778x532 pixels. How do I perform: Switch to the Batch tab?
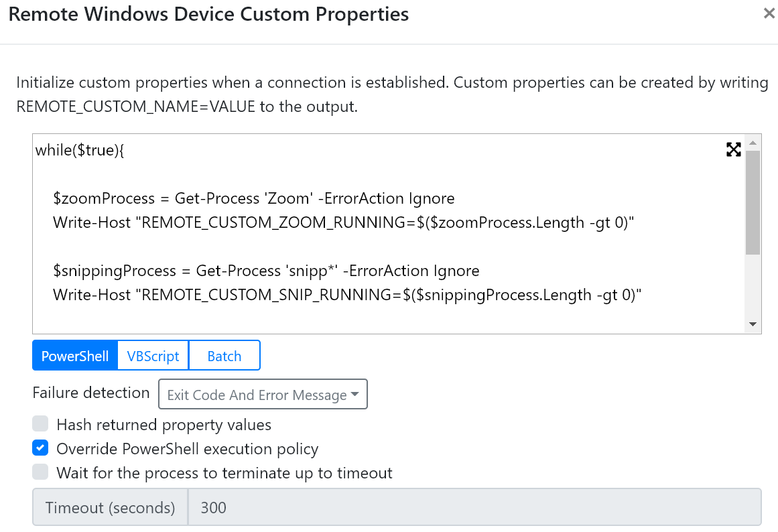[x=224, y=355]
